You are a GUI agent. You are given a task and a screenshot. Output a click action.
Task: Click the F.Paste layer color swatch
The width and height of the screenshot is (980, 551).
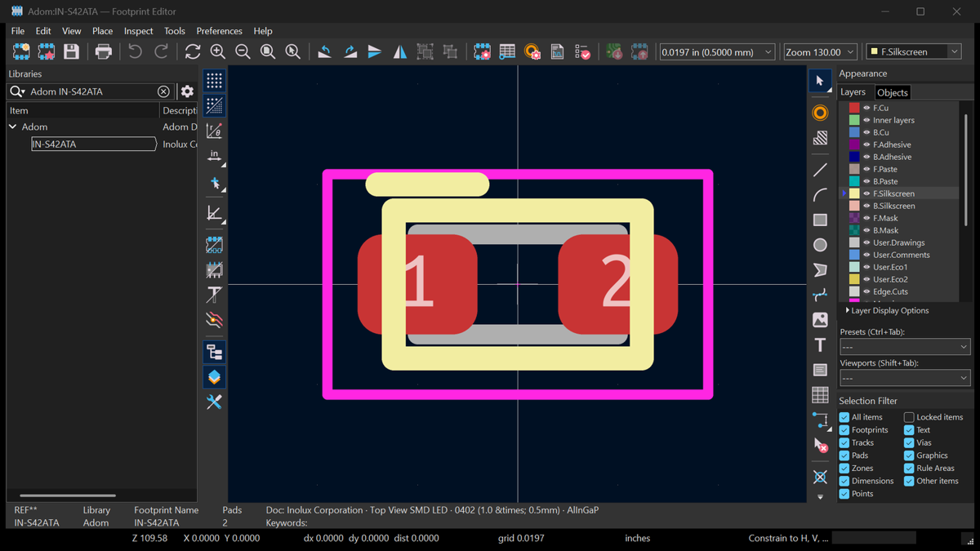(854, 169)
